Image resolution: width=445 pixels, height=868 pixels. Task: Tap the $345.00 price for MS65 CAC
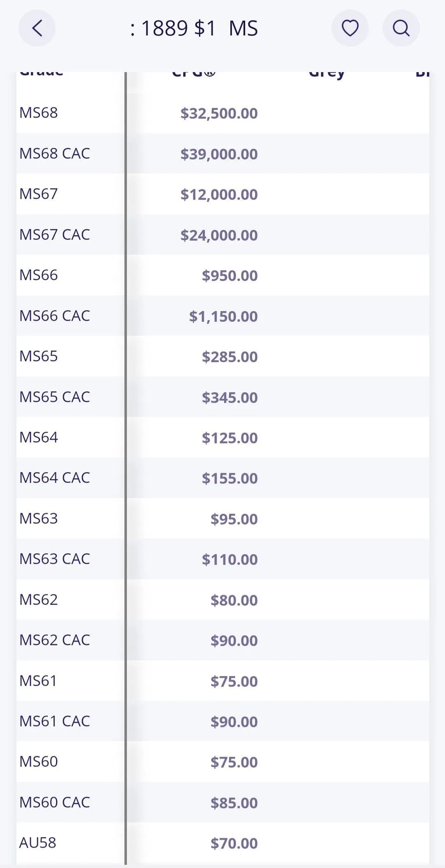(230, 398)
